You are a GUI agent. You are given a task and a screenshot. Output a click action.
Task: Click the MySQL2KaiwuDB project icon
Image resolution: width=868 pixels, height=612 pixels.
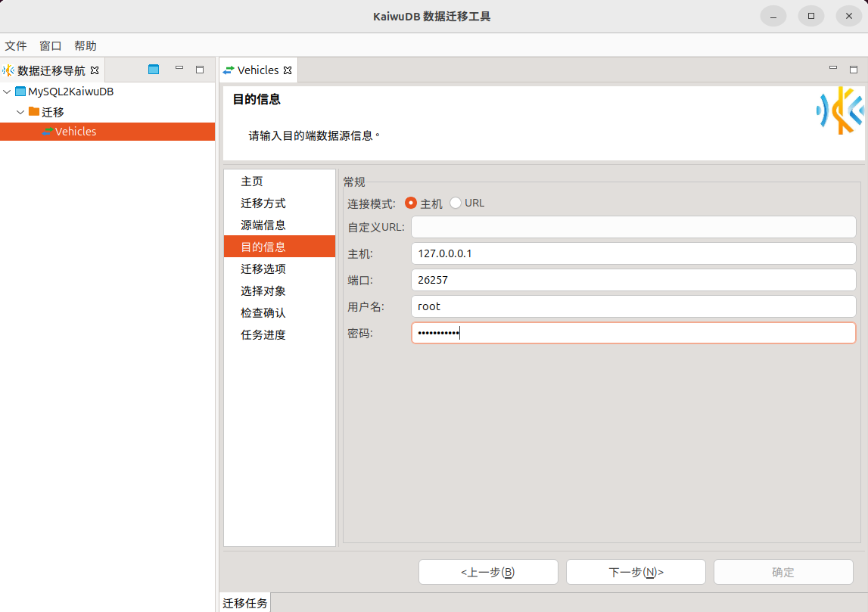(x=20, y=92)
